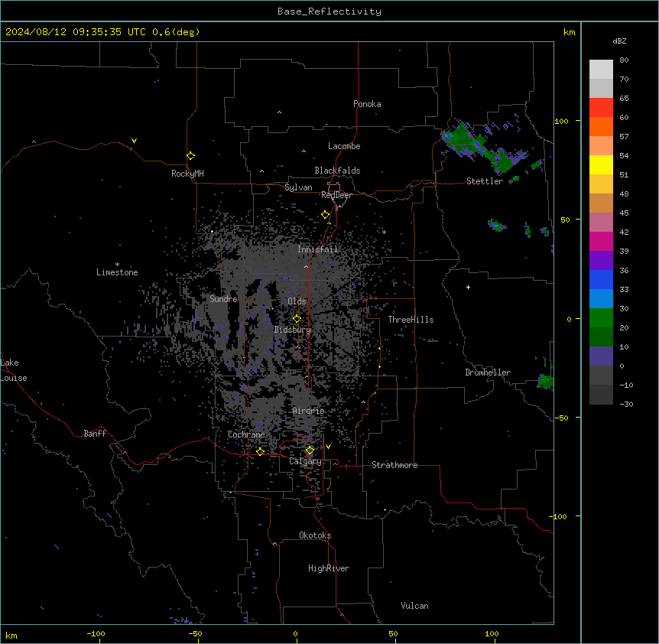Click the Olds label
Screen dimensions: 659x644
[x=297, y=301]
